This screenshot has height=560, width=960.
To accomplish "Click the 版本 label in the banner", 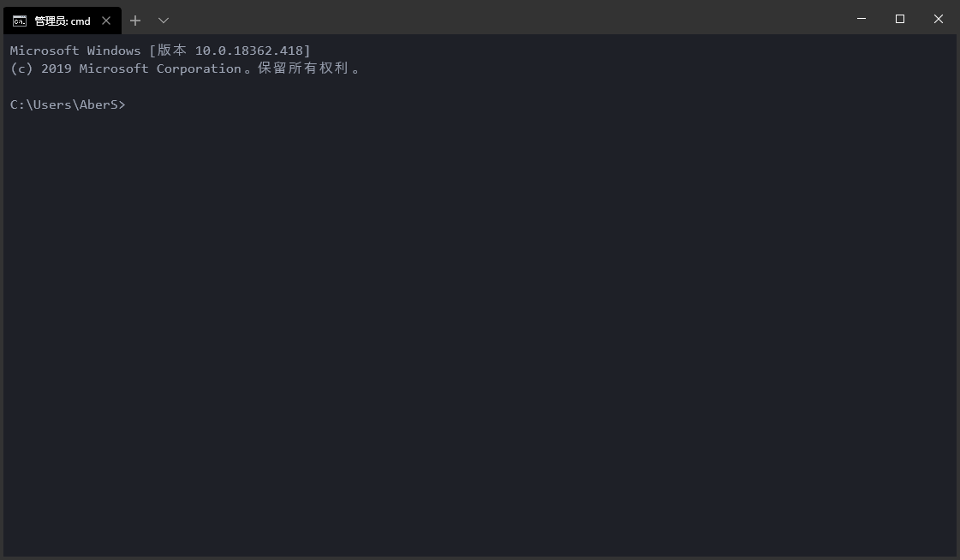I will click(171, 51).
